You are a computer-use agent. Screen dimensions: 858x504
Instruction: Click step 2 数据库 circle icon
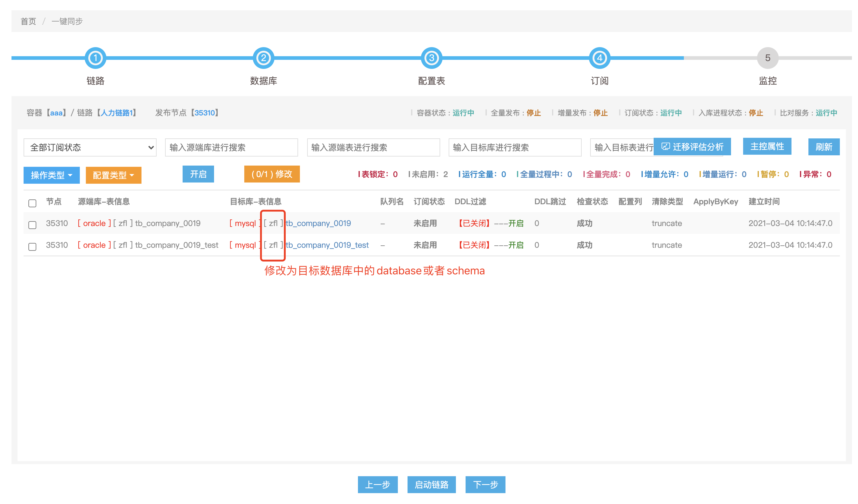tap(264, 58)
